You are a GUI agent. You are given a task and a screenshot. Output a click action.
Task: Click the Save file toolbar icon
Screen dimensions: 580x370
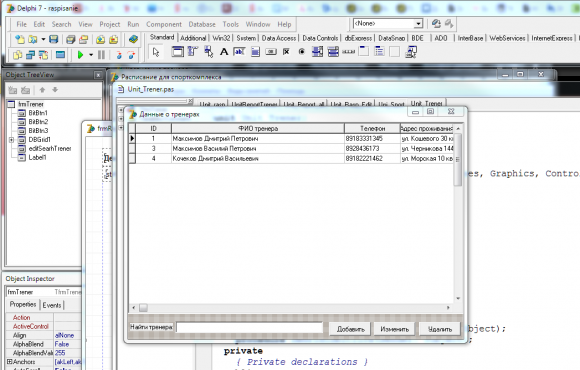coord(54,39)
